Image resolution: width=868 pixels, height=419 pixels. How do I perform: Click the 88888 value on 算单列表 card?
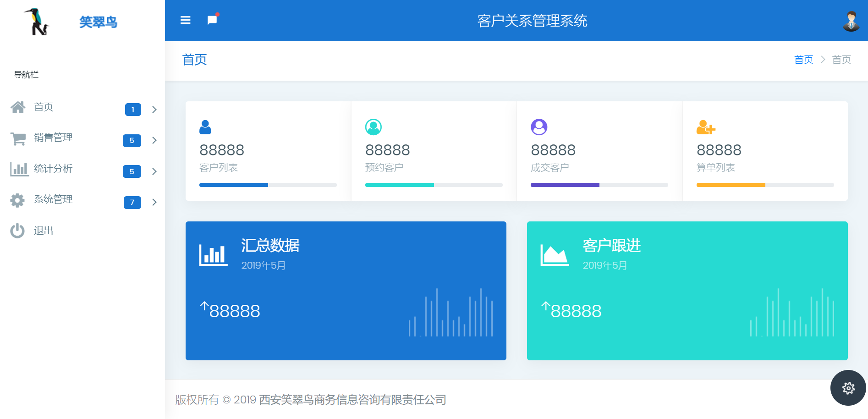tap(719, 150)
